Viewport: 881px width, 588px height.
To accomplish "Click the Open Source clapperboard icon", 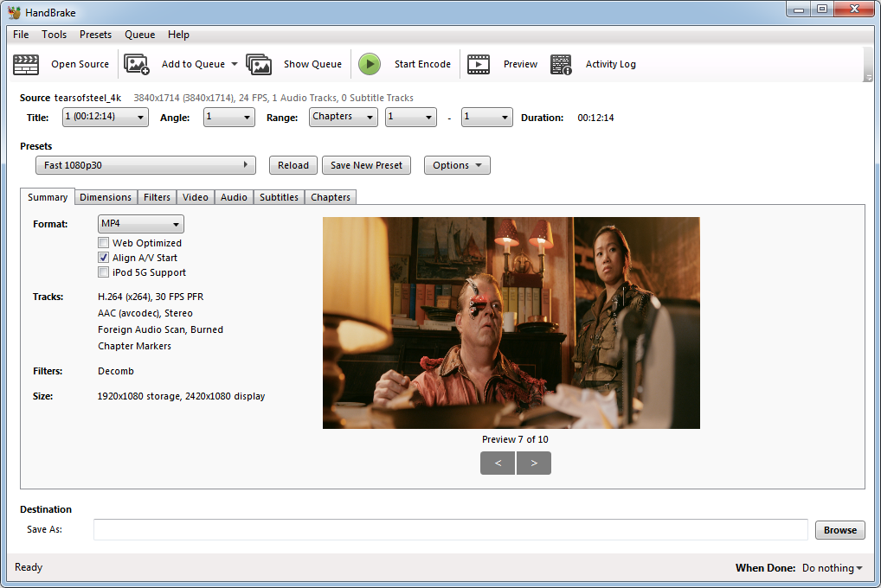I will 26,65.
